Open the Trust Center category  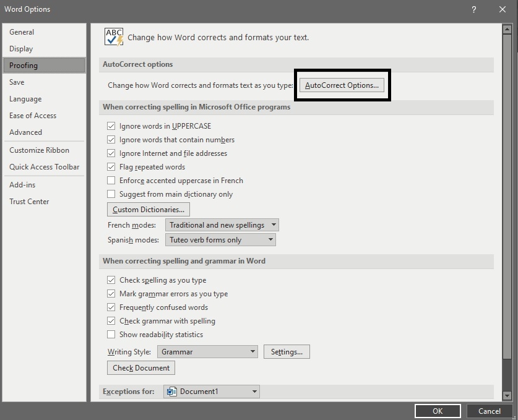click(45, 202)
